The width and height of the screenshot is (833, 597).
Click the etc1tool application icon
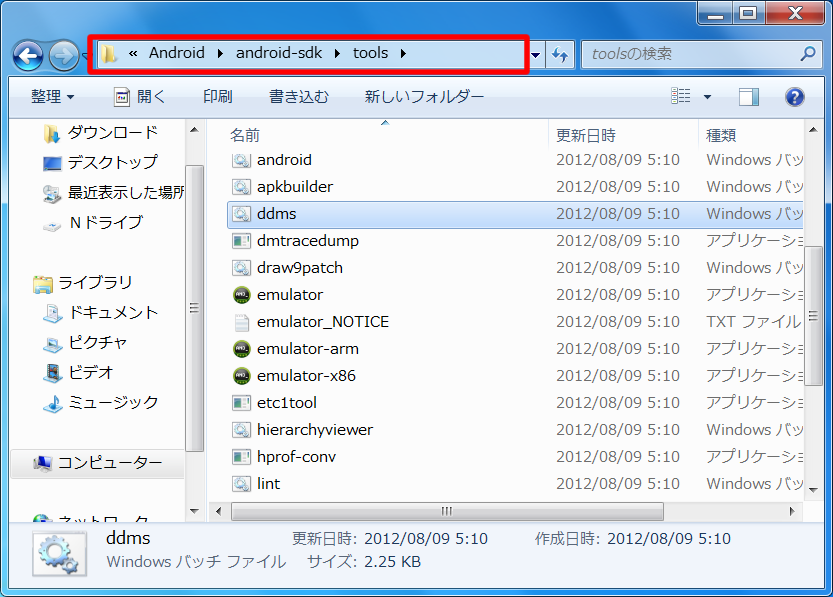(x=241, y=403)
